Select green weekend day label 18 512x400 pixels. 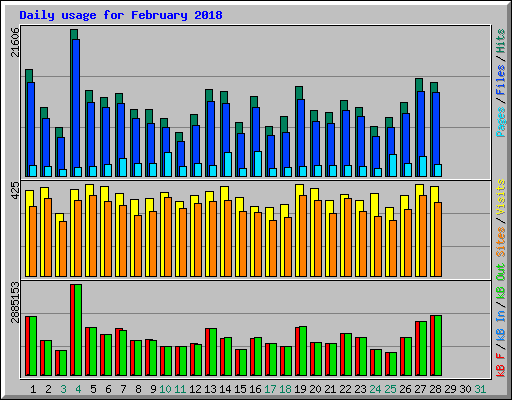(285, 389)
